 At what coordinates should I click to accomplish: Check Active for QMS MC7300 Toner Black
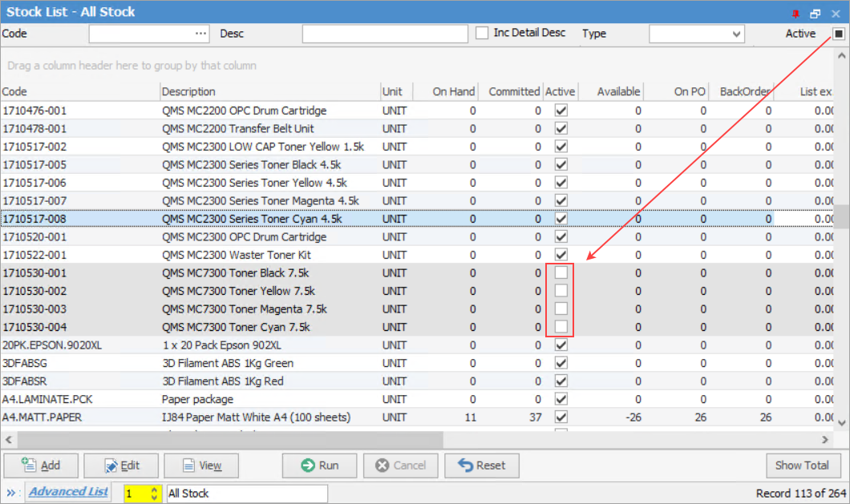coord(561,272)
